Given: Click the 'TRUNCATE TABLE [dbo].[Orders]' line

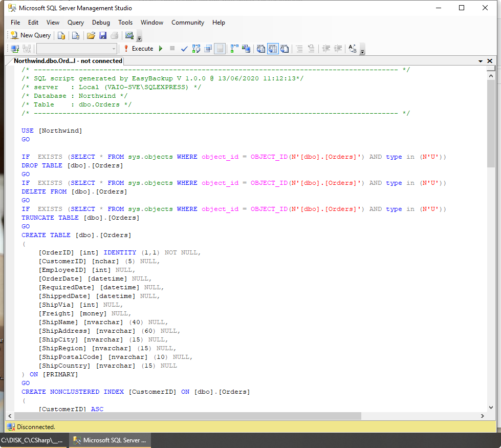Looking at the screenshot, I should point(80,218).
